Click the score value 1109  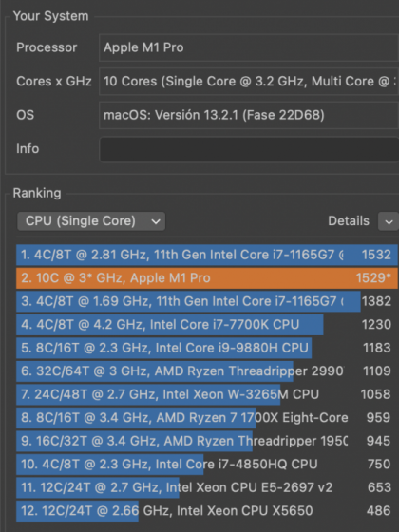[x=377, y=371]
